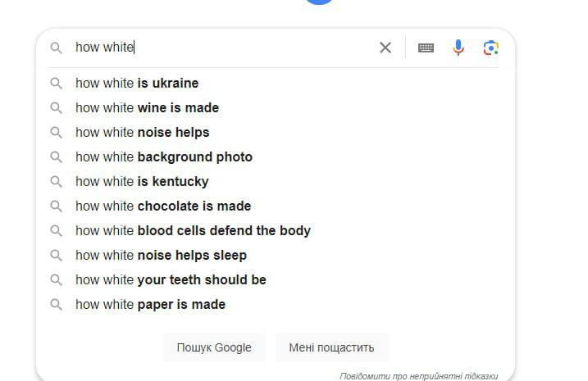Select the 'how white is ukraine' suggestion

[137, 84]
